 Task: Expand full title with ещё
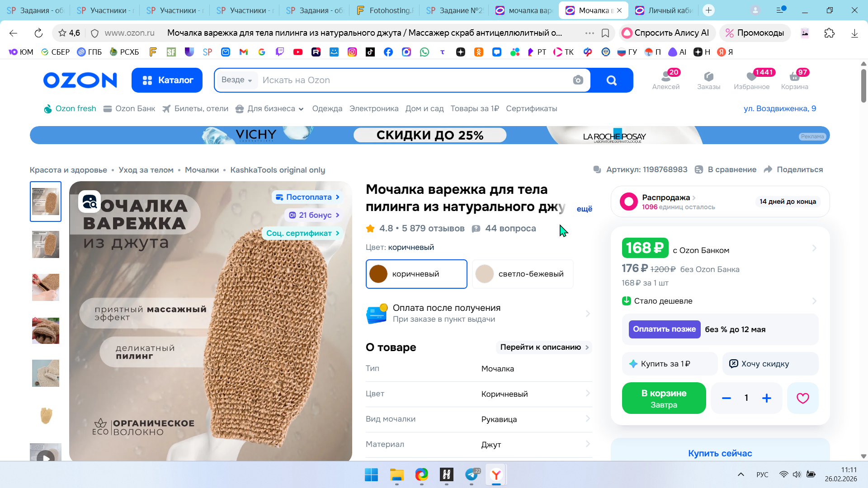point(584,209)
